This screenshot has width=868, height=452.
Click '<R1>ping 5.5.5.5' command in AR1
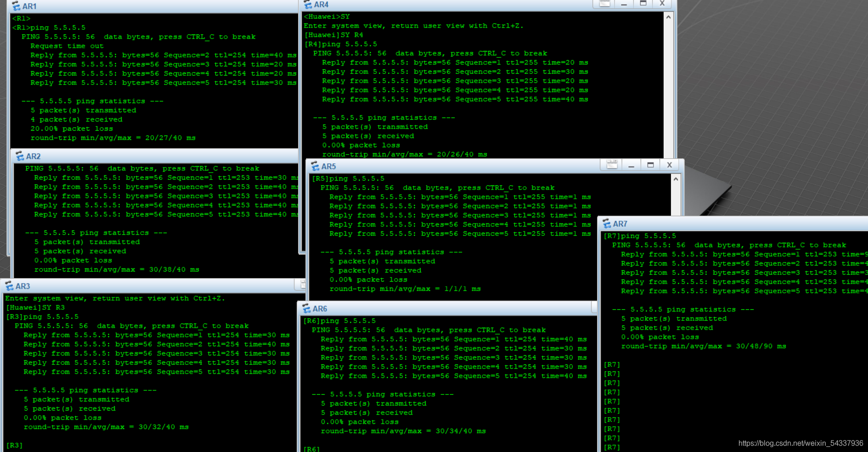[x=49, y=28]
